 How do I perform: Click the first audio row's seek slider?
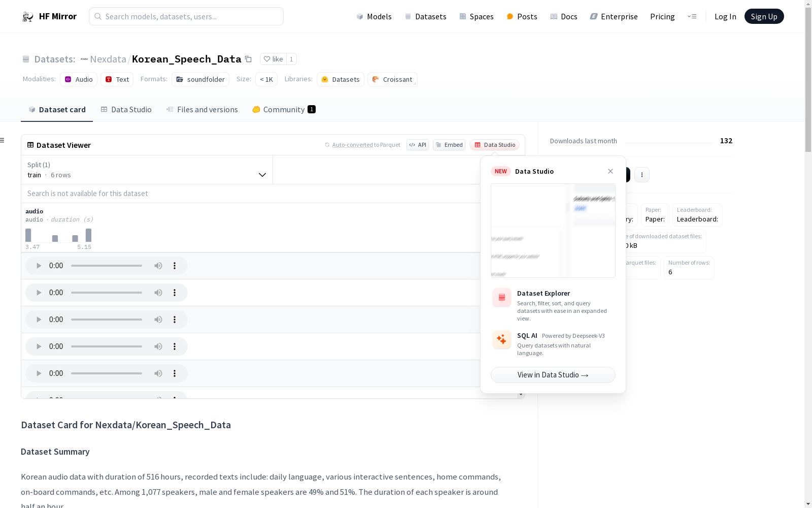pyautogui.click(x=107, y=266)
